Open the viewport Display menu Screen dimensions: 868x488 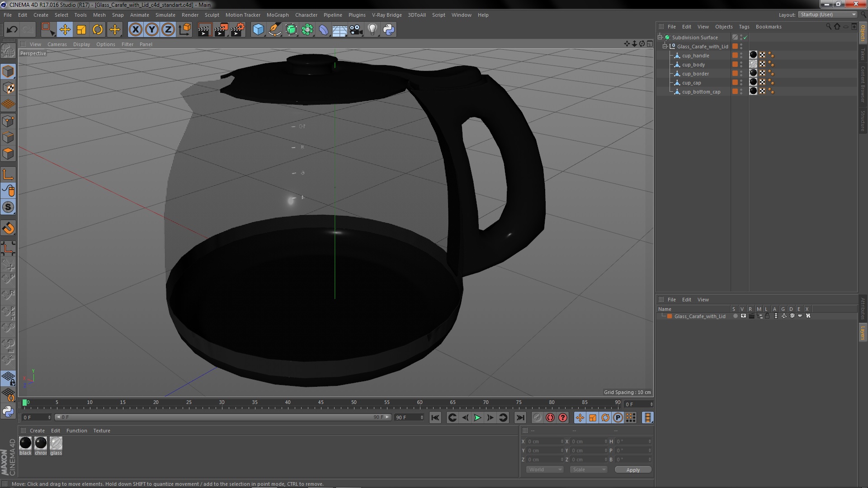click(82, 44)
